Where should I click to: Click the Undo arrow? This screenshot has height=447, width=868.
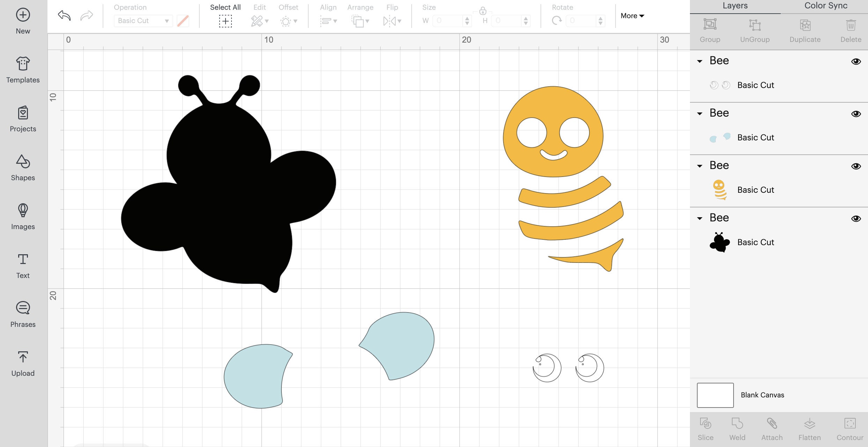[x=64, y=15]
